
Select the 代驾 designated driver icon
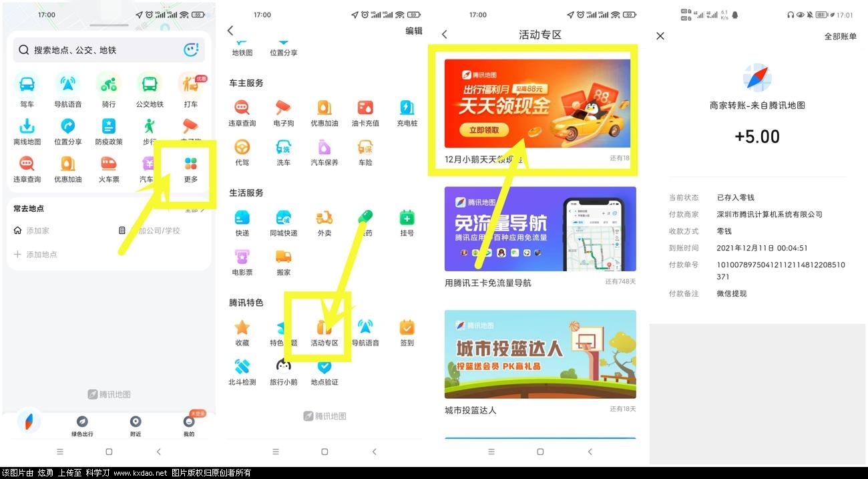coord(242,147)
